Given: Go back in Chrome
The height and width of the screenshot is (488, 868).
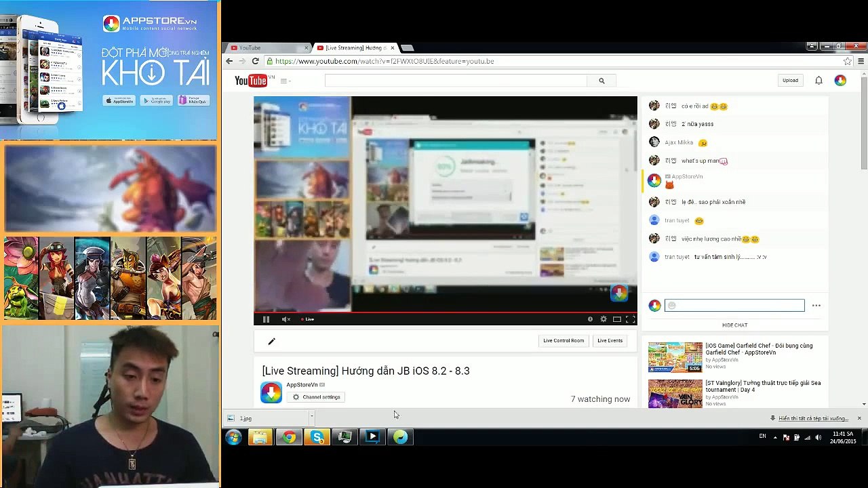Looking at the screenshot, I should (229, 61).
